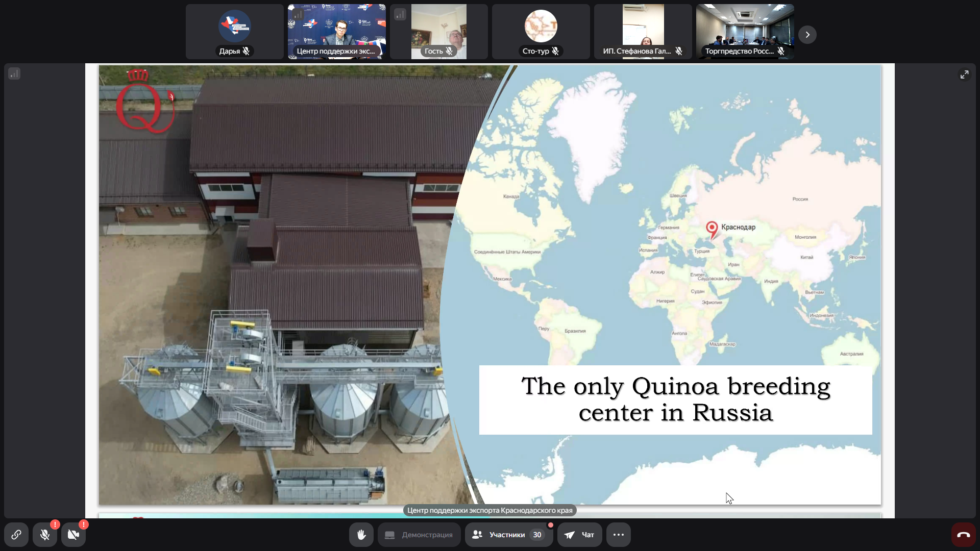This screenshot has width=980, height=551.
Task: Unmute the microphone in the bottom bar
Action: point(45,535)
